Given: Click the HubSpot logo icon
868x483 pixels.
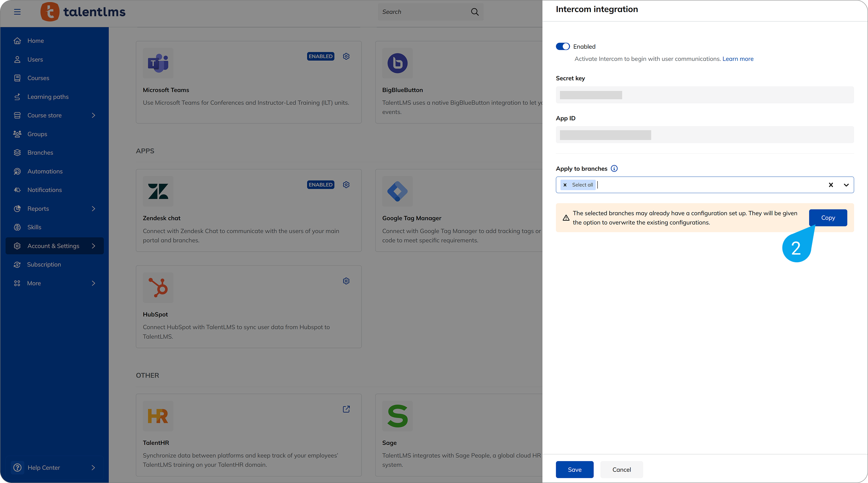Looking at the screenshot, I should (x=158, y=288).
